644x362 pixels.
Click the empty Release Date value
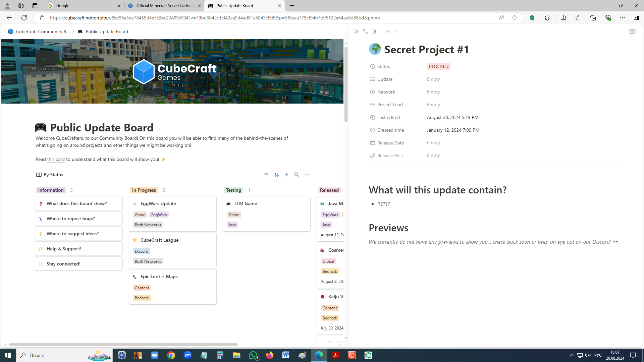433,143
